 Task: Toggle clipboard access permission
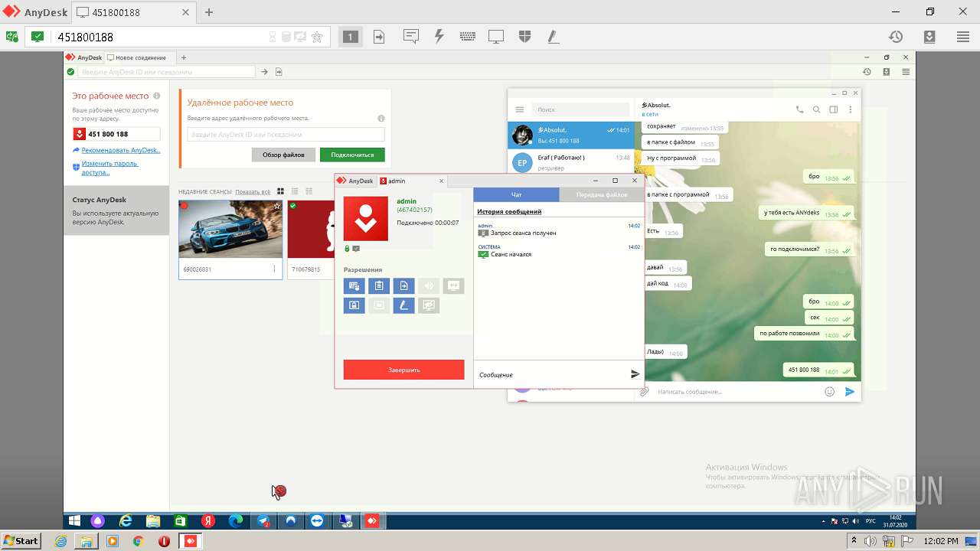[x=379, y=286]
